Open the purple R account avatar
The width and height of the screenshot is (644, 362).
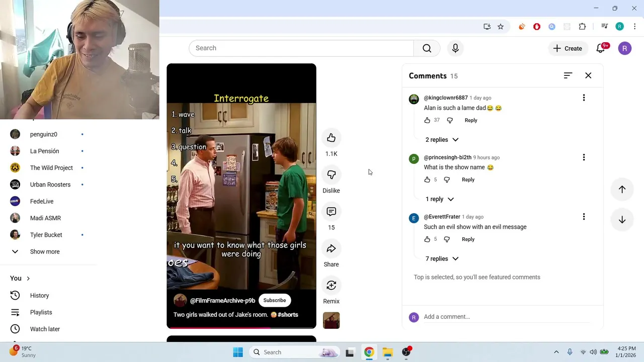(624, 48)
